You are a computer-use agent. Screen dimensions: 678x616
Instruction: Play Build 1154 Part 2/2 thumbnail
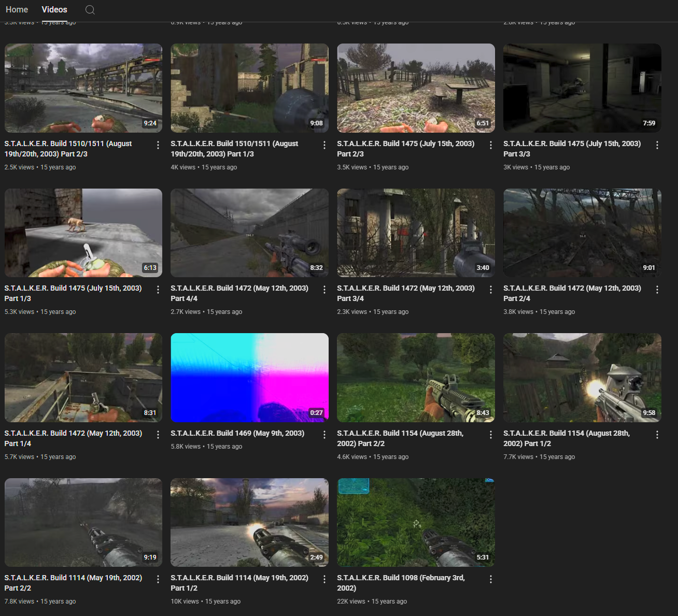click(x=416, y=378)
